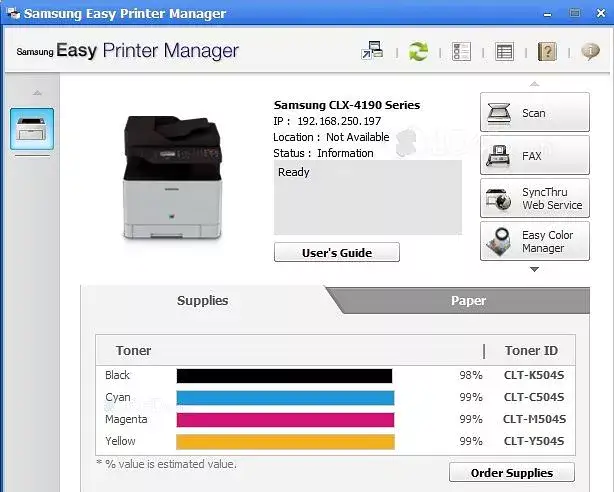Image resolution: width=614 pixels, height=492 pixels.
Task: Open the About info bubble icon
Action: (x=590, y=51)
